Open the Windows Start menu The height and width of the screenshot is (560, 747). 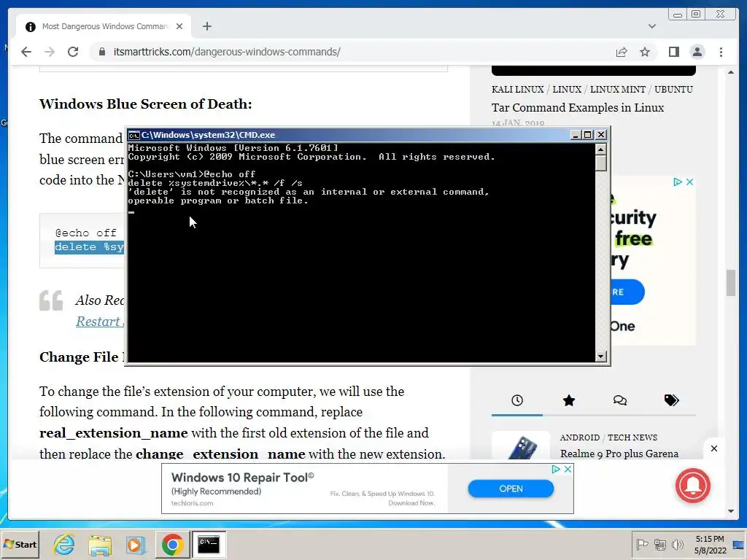pyautogui.click(x=20, y=544)
